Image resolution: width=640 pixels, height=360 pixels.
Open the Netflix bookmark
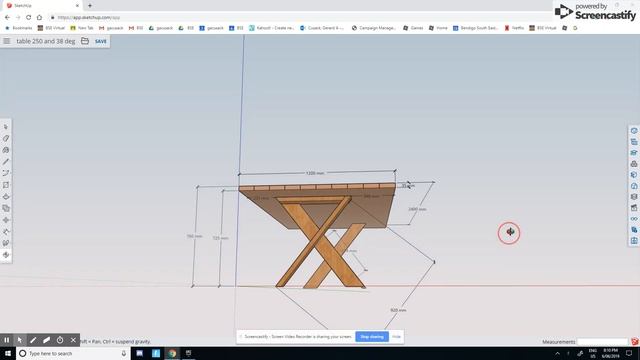coord(514,28)
